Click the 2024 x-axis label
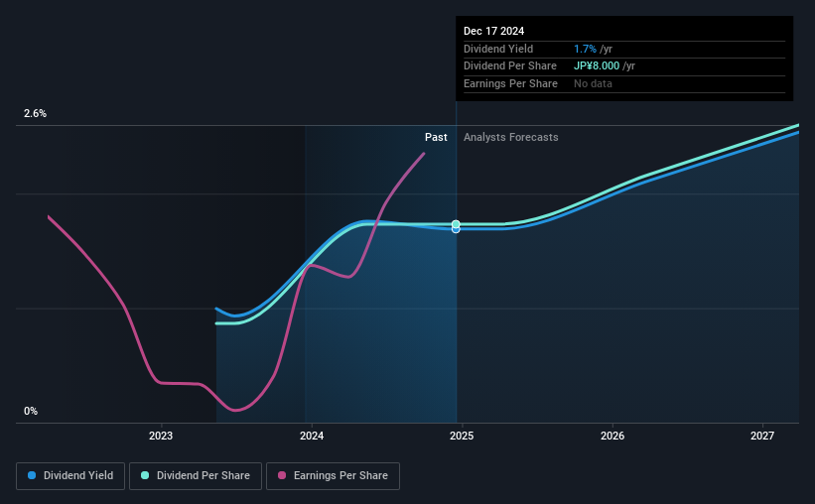The width and height of the screenshot is (815, 504). coord(312,436)
